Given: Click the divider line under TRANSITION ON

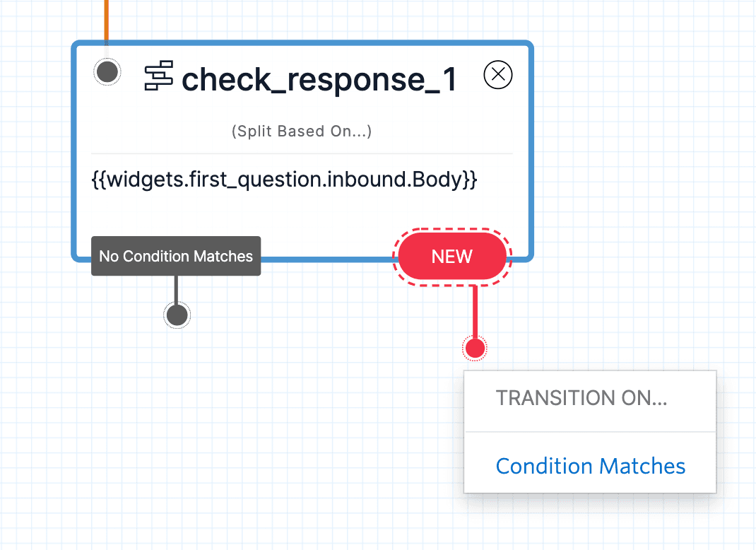Looking at the screenshot, I should [x=590, y=432].
